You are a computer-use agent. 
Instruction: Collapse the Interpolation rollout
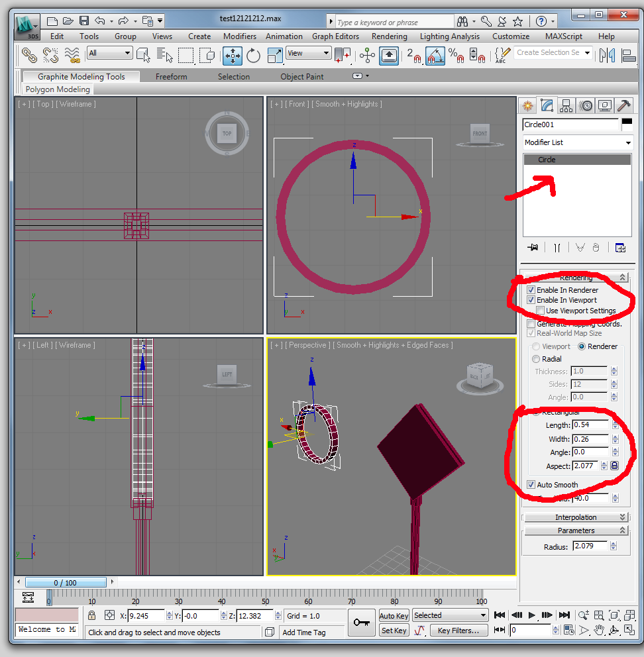[x=576, y=517]
